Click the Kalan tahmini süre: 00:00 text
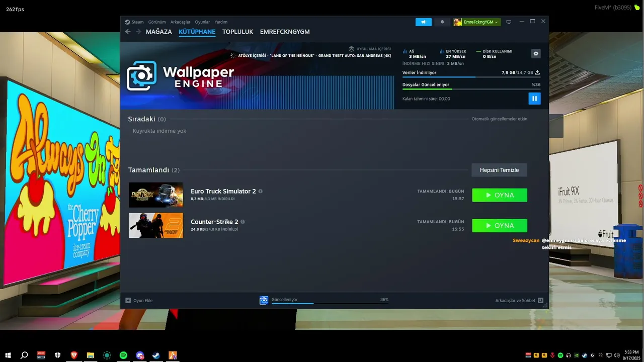 [426, 99]
